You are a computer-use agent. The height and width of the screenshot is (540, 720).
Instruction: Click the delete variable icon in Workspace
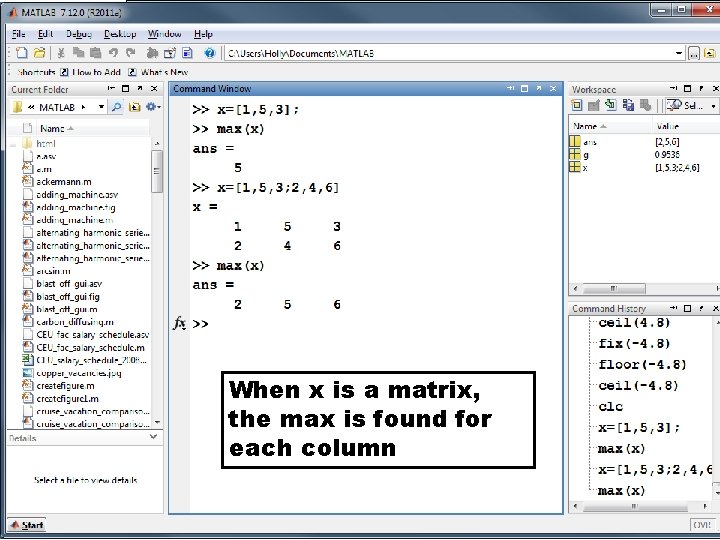(x=646, y=105)
